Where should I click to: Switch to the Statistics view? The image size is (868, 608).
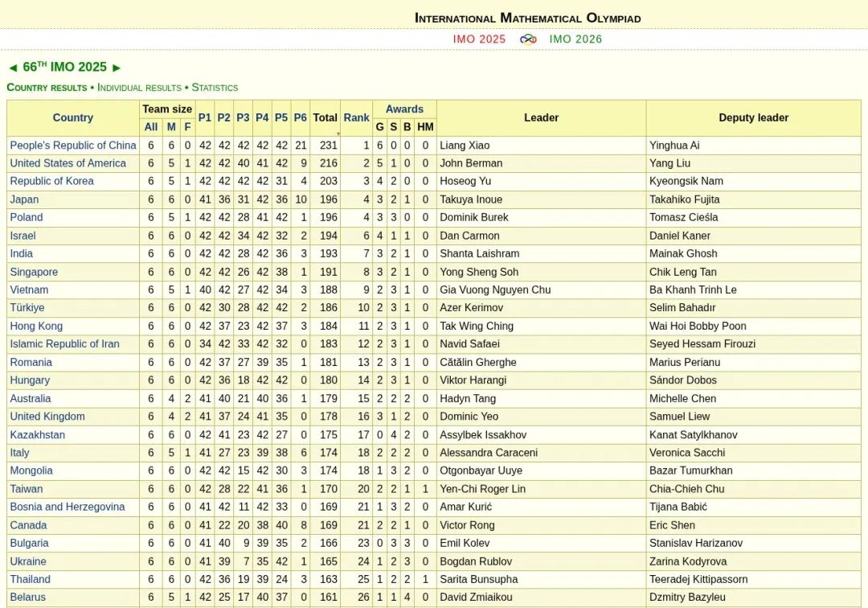(x=215, y=87)
